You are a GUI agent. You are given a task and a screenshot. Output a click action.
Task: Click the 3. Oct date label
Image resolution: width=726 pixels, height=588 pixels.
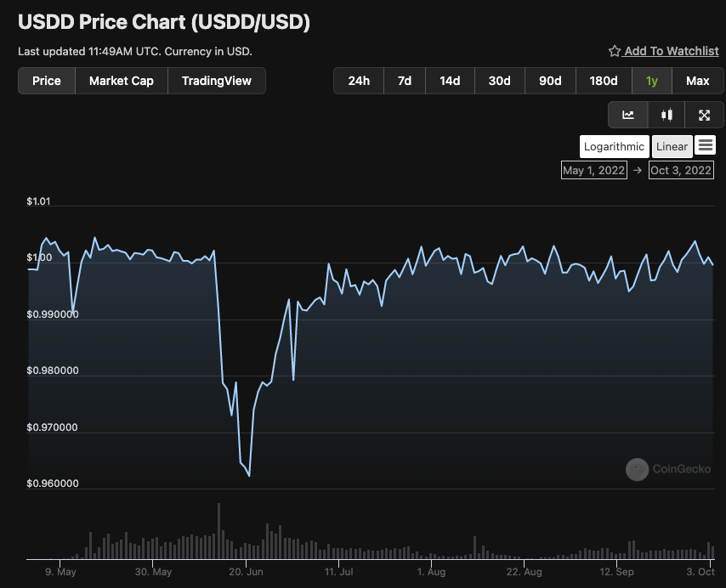(x=700, y=572)
